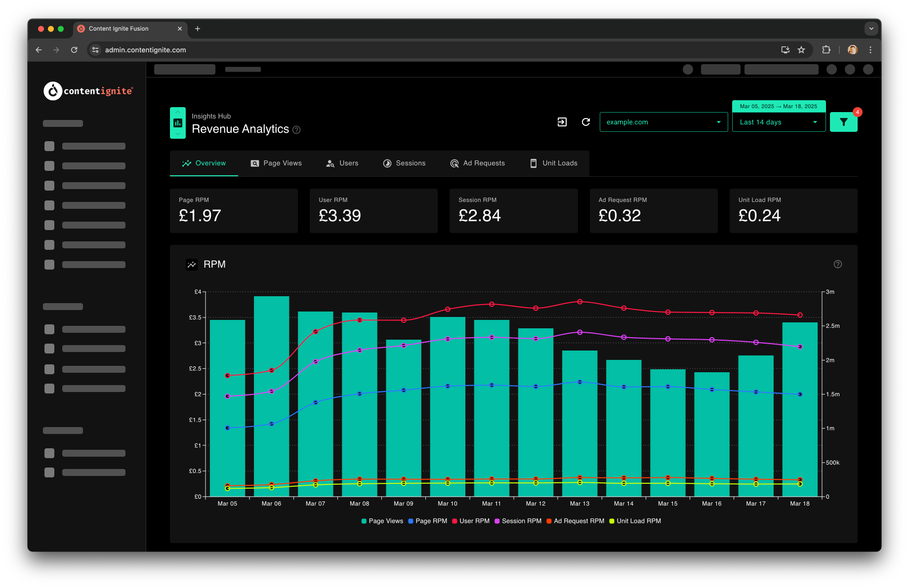Click the browser address bar URL
The height and width of the screenshot is (588, 909).
pos(145,50)
